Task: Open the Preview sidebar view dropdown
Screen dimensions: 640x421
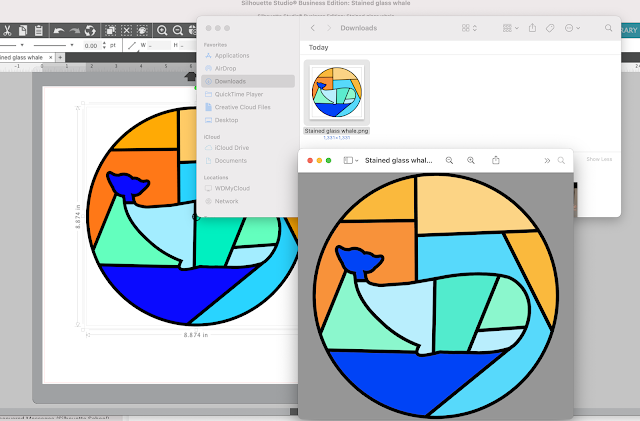Action: click(x=351, y=160)
